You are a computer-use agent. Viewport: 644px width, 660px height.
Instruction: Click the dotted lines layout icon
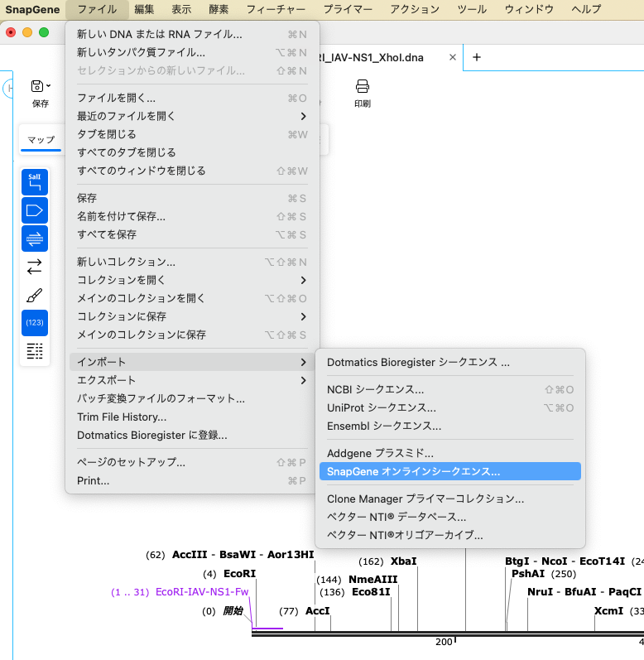[x=35, y=351]
